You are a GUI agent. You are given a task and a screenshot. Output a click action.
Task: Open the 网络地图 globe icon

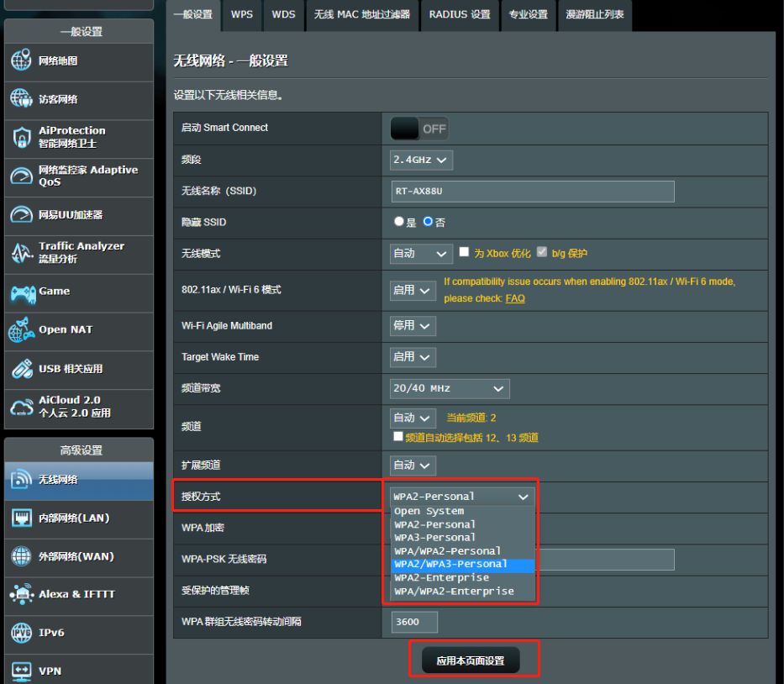coord(21,61)
